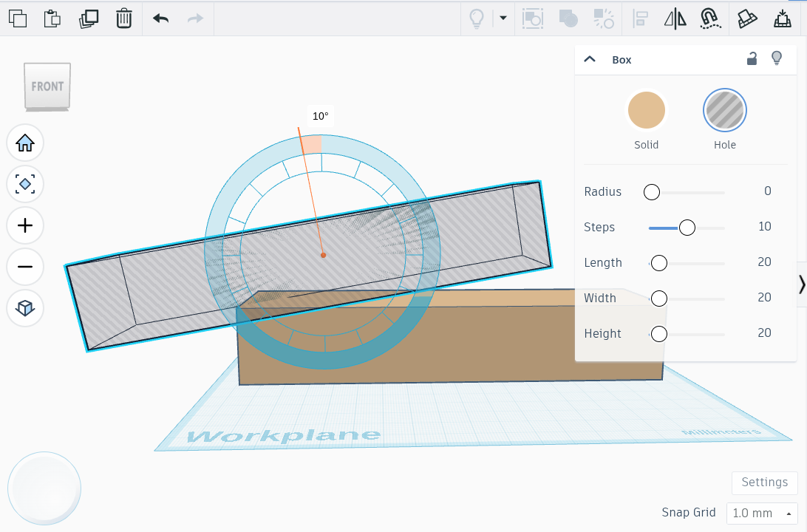Toggle the Cruise magnet tool
Viewport: 807px width, 532px height.
710,18
